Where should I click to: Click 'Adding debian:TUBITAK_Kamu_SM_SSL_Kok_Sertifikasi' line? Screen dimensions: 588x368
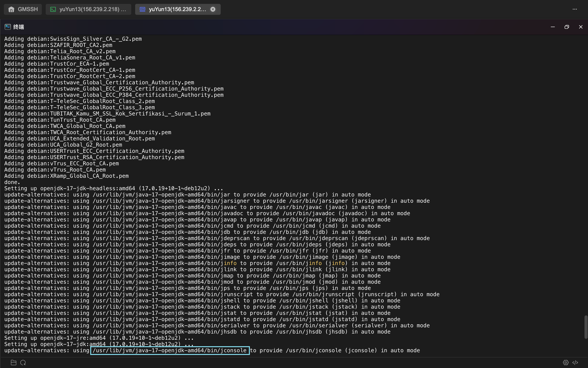click(107, 114)
